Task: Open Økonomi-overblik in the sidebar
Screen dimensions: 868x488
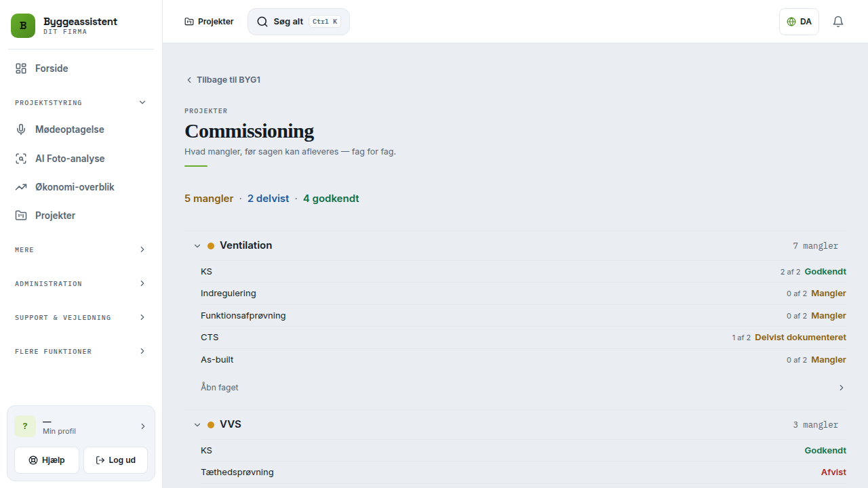Action: click(x=81, y=187)
